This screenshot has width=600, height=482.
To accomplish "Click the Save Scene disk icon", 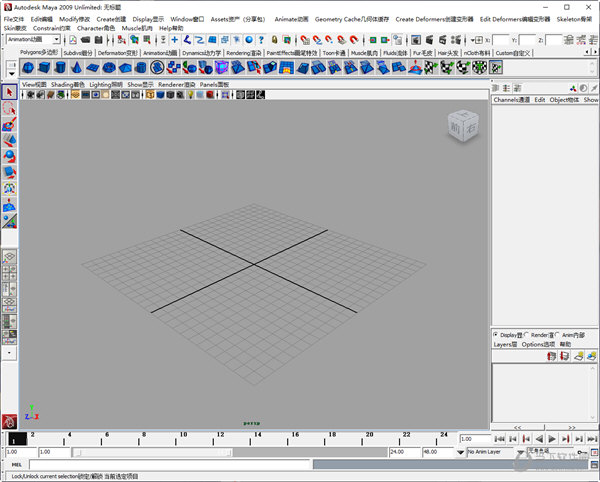I will [98, 39].
